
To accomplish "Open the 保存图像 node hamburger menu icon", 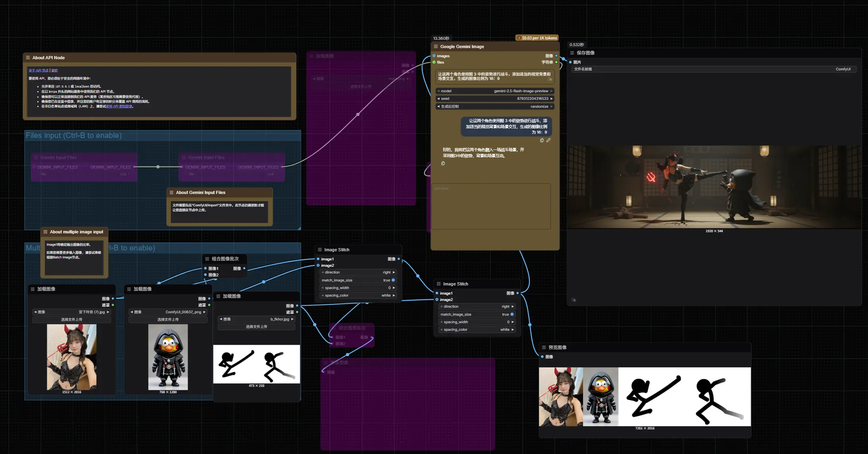I will (x=572, y=53).
